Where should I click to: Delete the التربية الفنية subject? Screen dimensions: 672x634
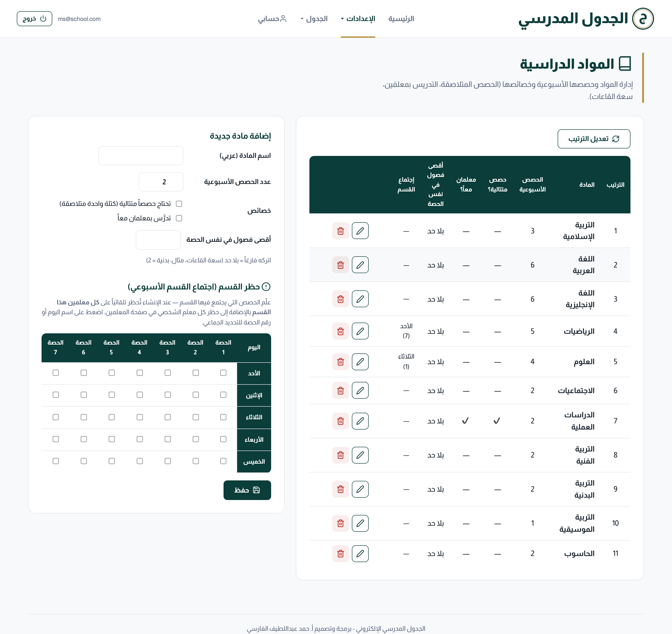coord(340,455)
